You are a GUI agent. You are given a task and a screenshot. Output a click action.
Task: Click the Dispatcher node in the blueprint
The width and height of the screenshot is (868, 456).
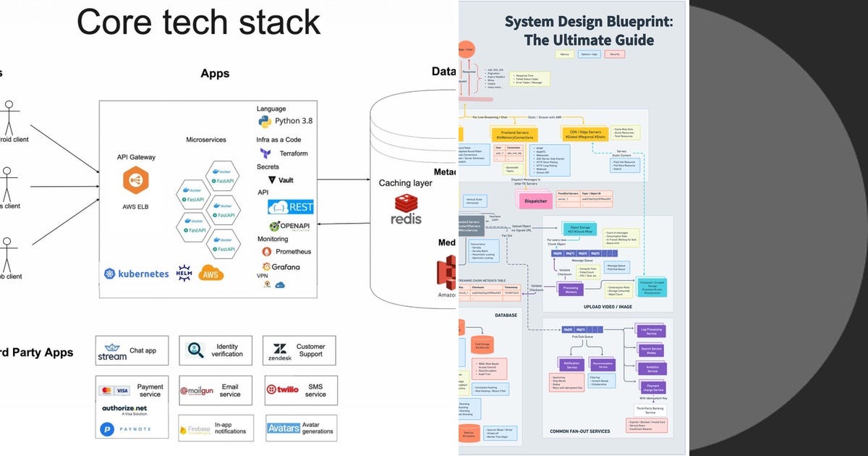coord(535,200)
